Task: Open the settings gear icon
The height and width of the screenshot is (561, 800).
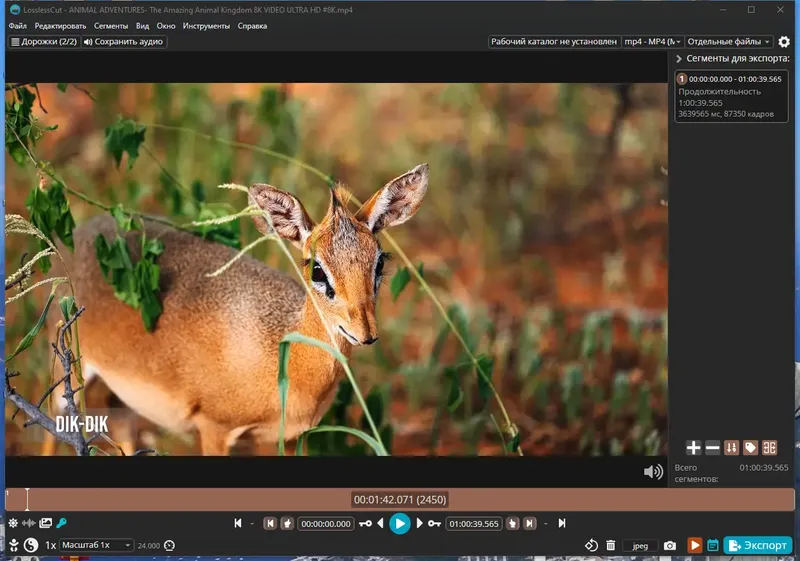Action: pos(784,42)
